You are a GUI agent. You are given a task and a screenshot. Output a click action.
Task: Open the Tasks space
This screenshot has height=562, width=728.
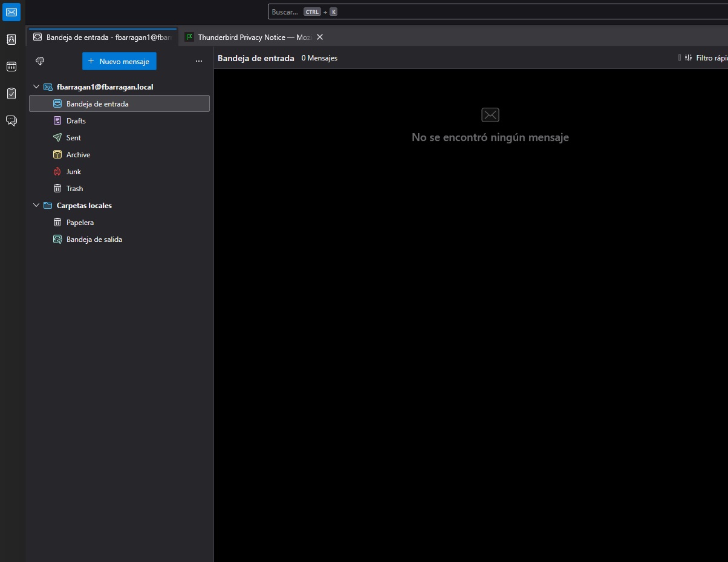point(11,94)
